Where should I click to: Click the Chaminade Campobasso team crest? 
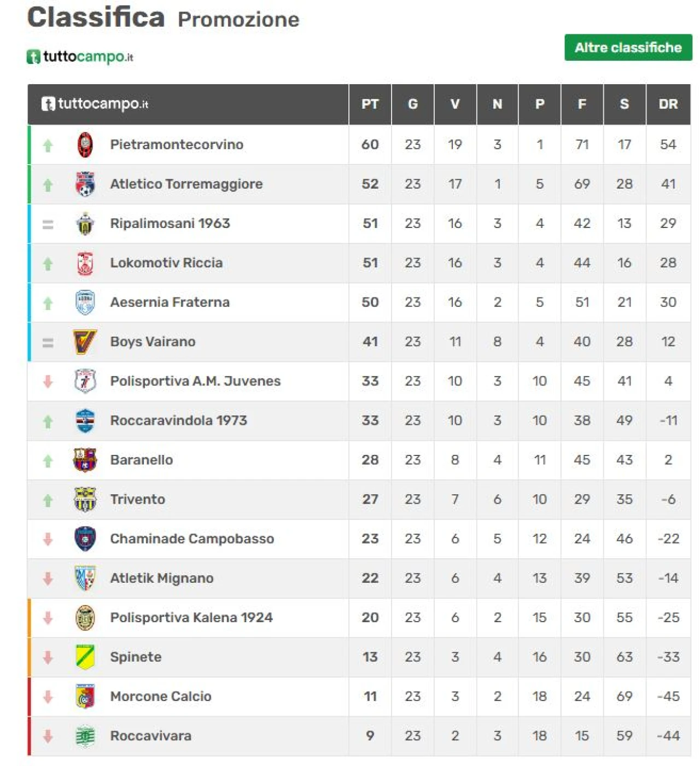(x=85, y=539)
